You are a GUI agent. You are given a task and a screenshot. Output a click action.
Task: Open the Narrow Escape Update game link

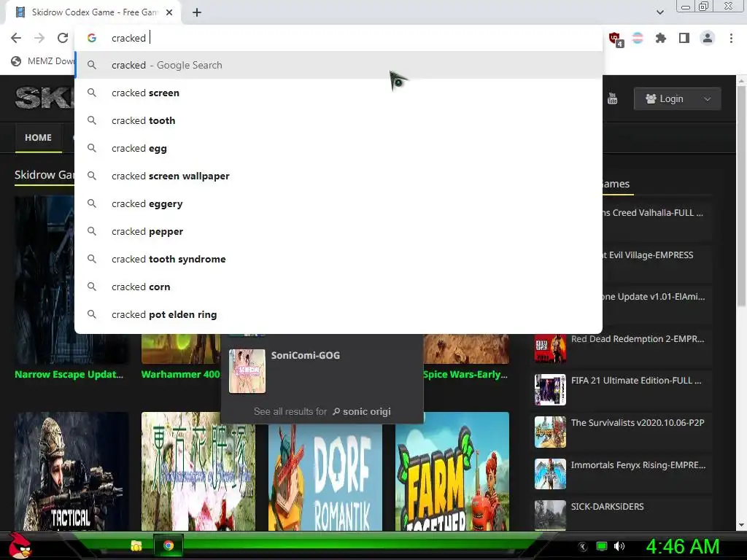(69, 374)
